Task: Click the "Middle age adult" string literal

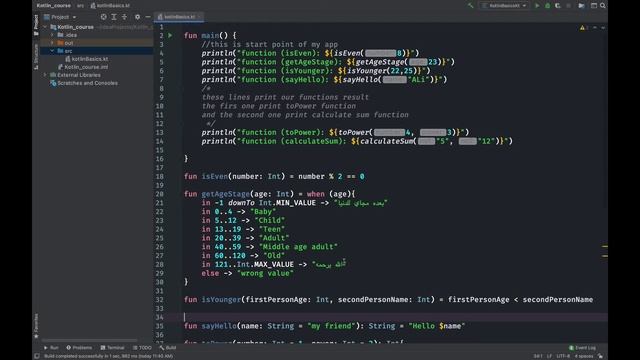Action: 298,247
